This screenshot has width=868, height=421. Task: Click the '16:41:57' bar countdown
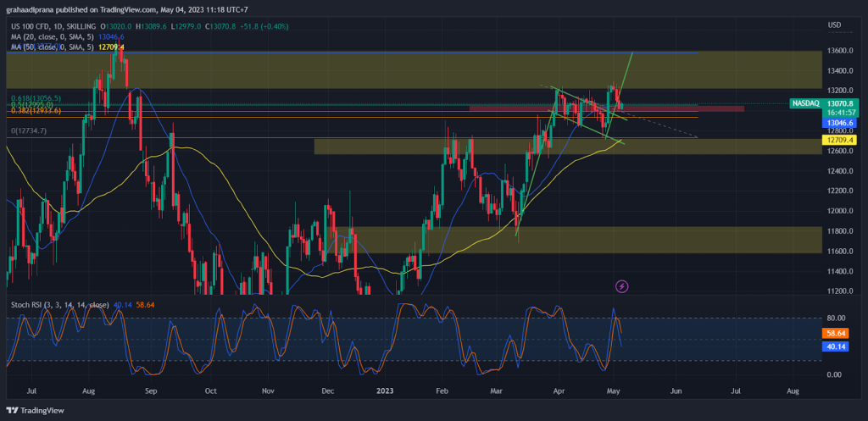[840, 113]
